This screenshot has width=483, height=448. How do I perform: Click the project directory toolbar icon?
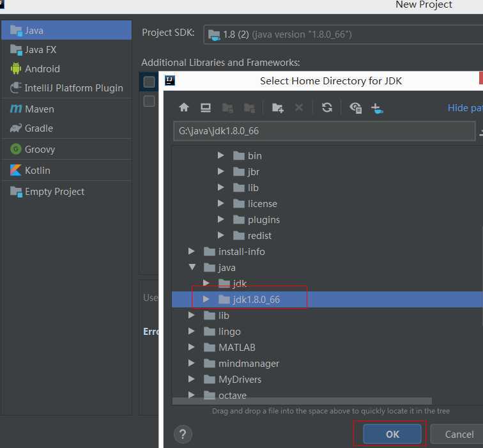click(x=227, y=108)
